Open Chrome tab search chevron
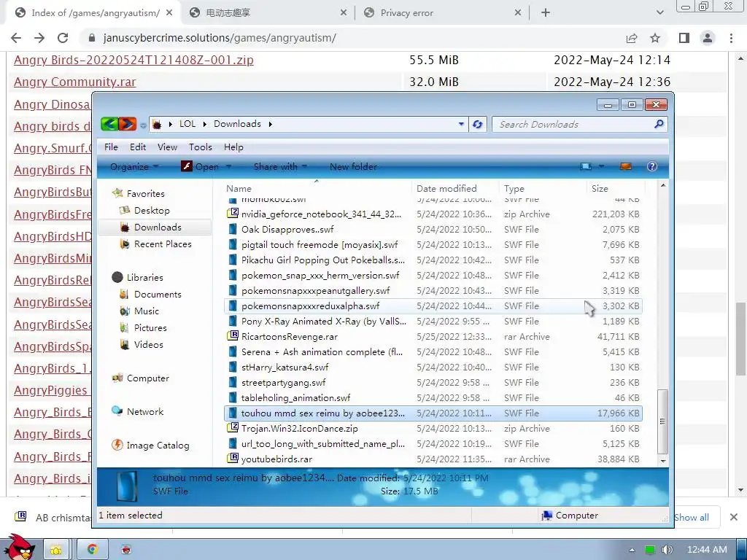 coord(659,13)
